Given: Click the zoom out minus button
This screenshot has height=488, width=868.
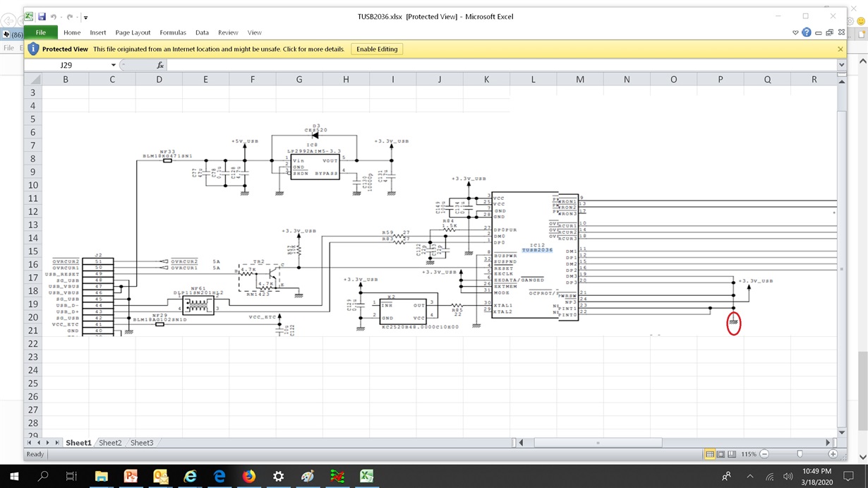Looking at the screenshot, I should 764,454.
